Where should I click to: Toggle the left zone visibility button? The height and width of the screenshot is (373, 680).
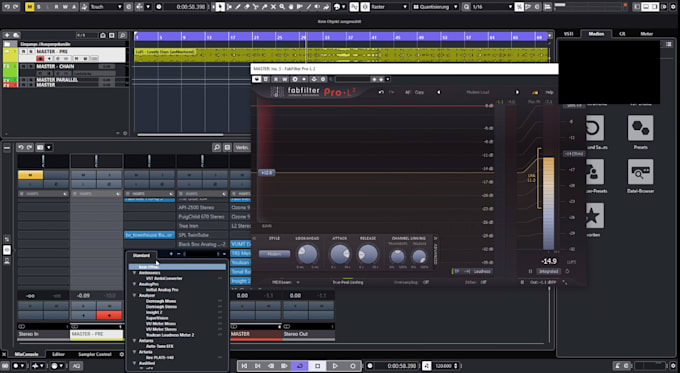[x=636, y=7]
